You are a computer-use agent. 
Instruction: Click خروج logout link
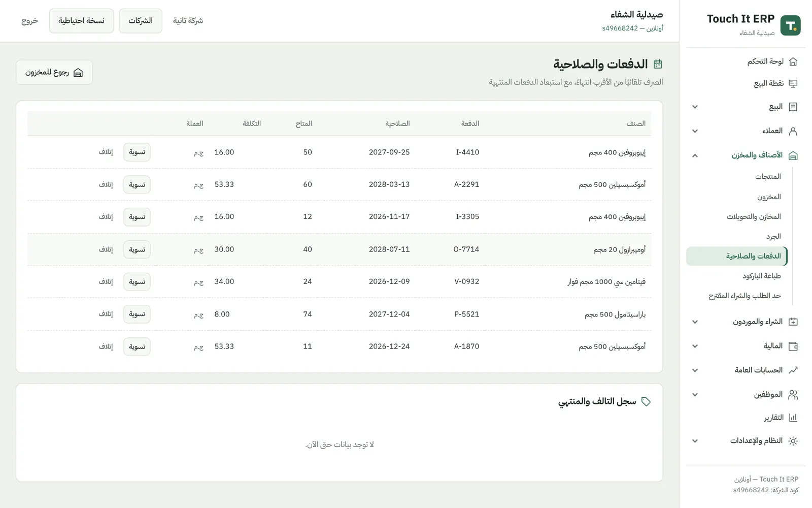[x=30, y=21]
